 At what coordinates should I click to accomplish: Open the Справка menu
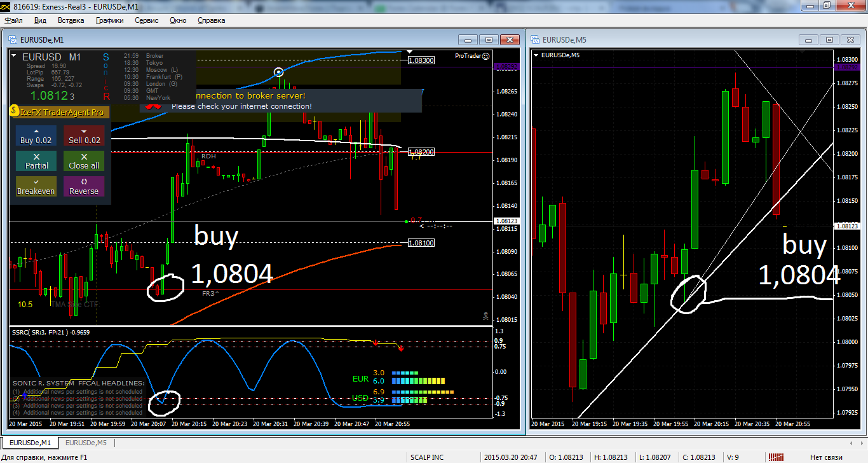[x=212, y=20]
